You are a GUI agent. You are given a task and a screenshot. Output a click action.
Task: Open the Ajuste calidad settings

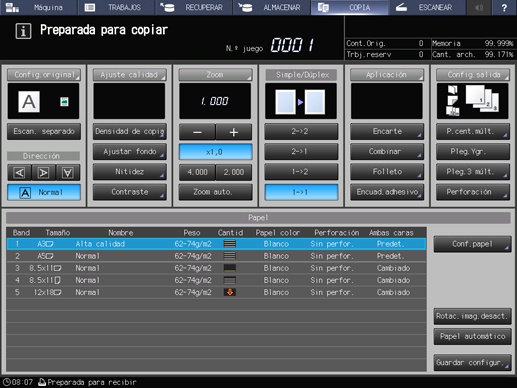[129, 75]
